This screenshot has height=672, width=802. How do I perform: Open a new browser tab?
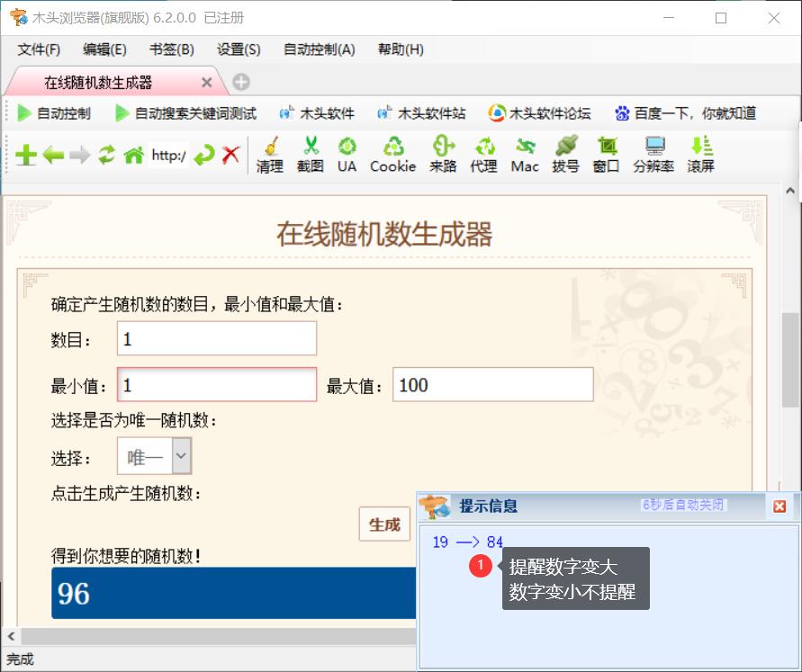[x=239, y=81]
